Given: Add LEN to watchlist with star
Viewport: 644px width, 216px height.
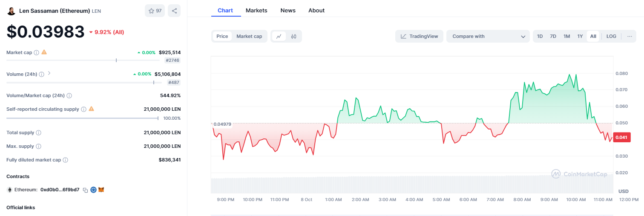Looking at the screenshot, I should click(155, 11).
